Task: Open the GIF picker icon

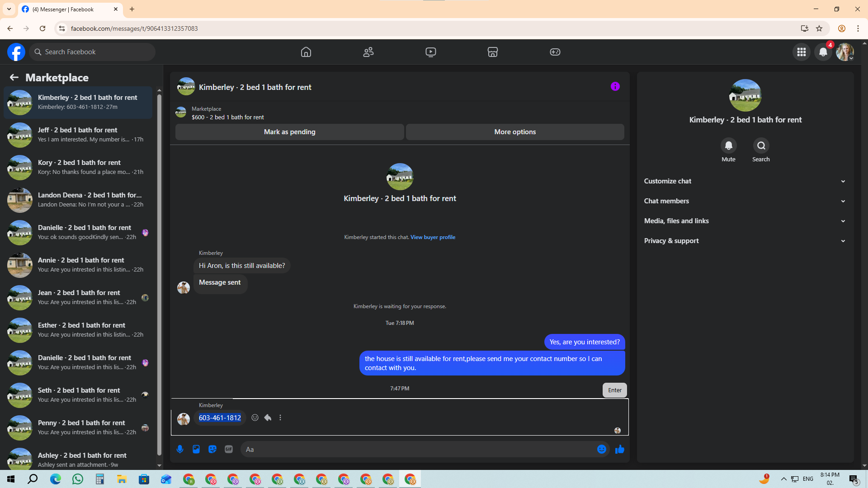Action: 229,449
